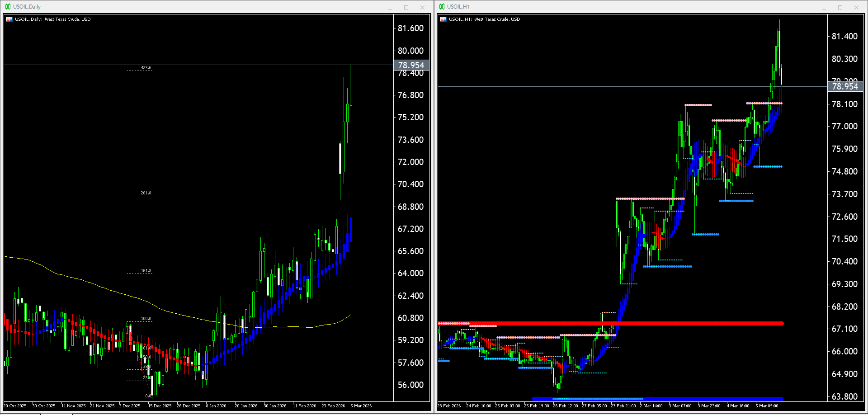Click the 59.200 price on the Daily scale
The height and width of the screenshot is (415, 868).
coord(410,340)
